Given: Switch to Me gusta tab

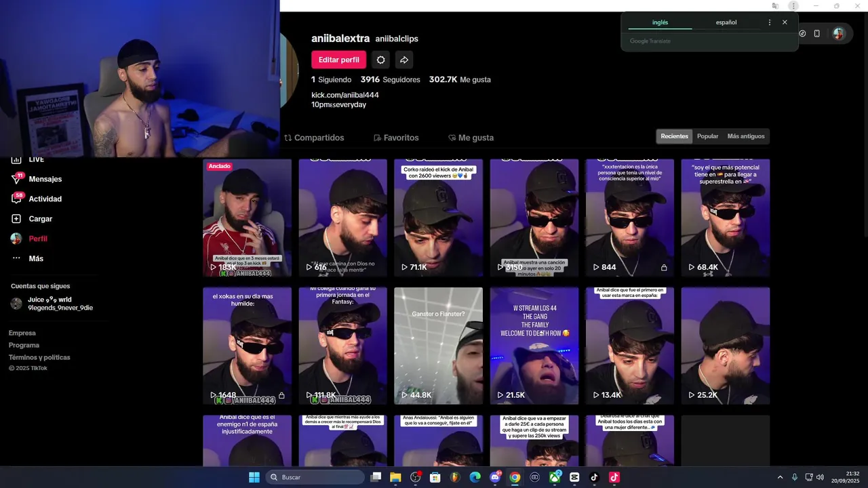Looking at the screenshot, I should tap(471, 138).
